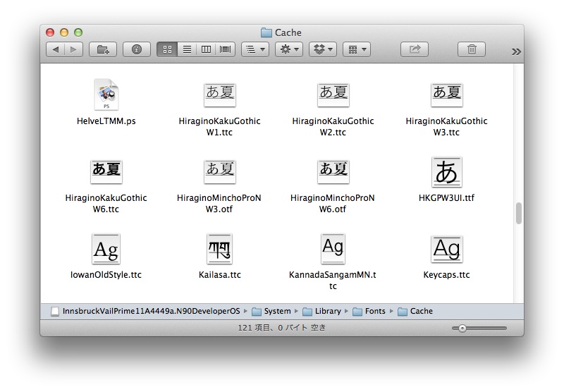564x392 pixels.
Task: Select the HelveLTMM.ps file icon
Action: click(106, 94)
